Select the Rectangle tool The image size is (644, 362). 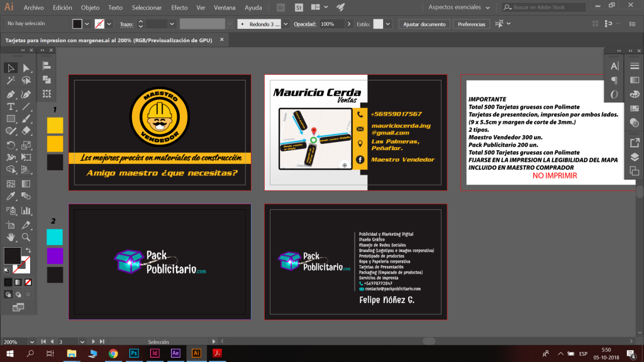point(11,119)
